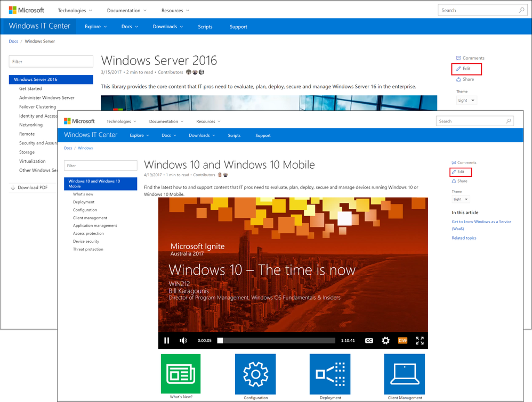Switch video to fullscreen mode
This screenshot has width=532, height=402.
pyautogui.click(x=420, y=340)
